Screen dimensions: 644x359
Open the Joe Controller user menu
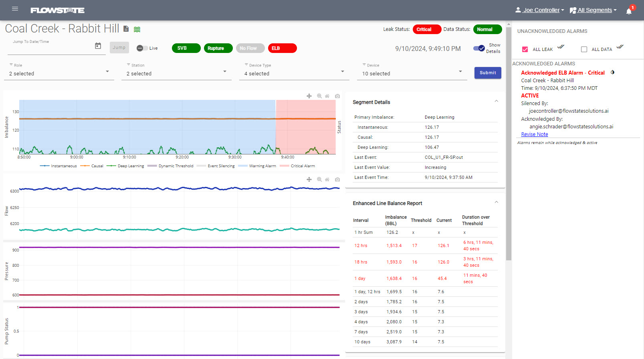tap(539, 10)
